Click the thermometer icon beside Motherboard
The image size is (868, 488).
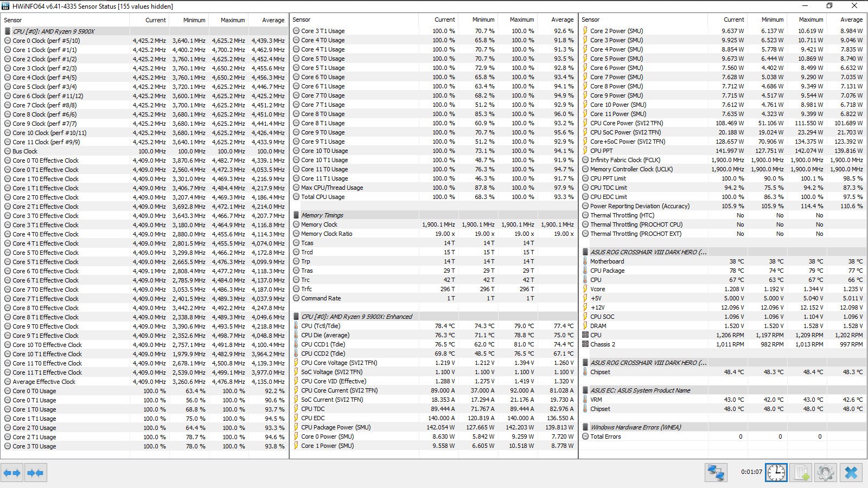pyautogui.click(x=585, y=261)
